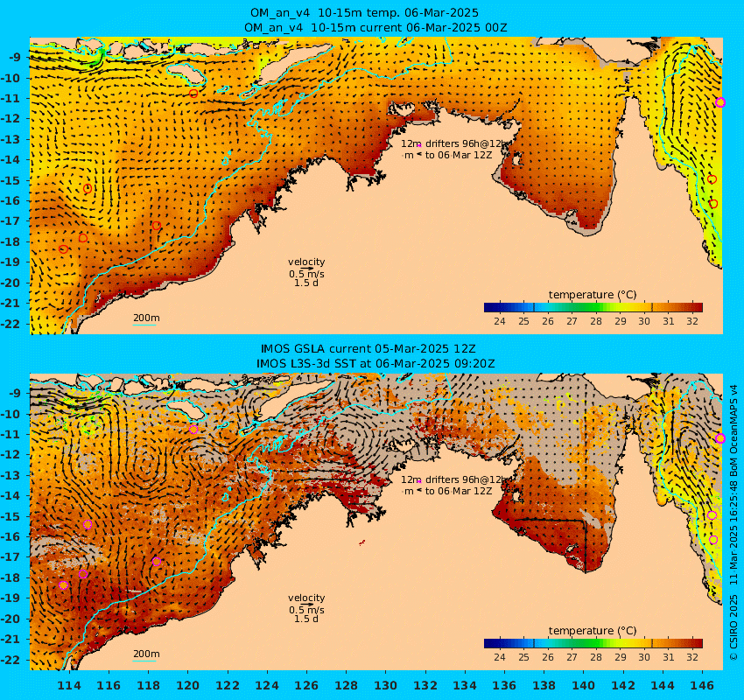Click the small magenta dot in top map's drifter legend

(419, 145)
